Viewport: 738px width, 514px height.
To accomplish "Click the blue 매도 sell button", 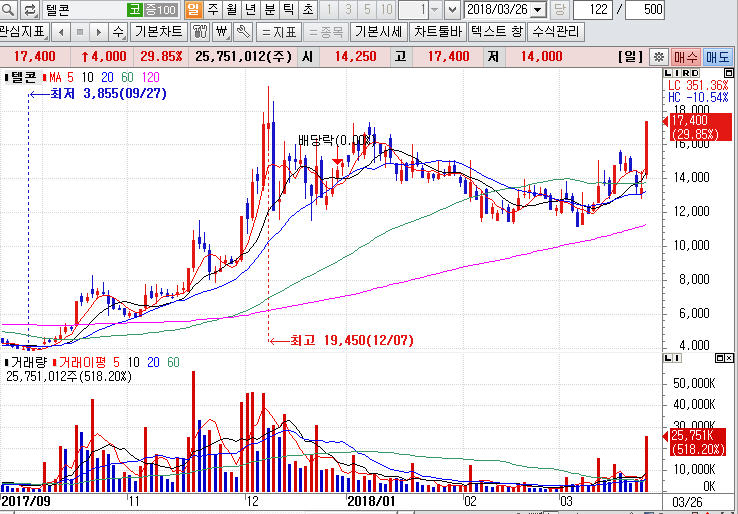I will (718, 56).
